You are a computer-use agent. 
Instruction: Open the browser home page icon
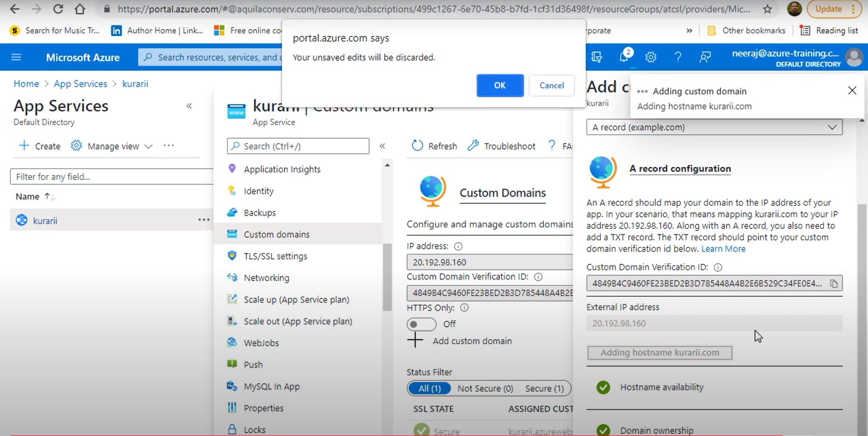tap(80, 9)
